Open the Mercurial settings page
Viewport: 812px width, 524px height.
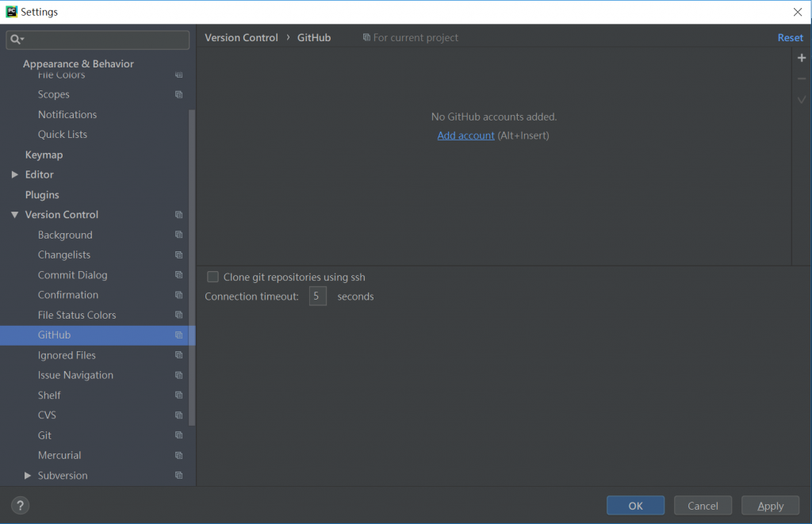point(59,455)
